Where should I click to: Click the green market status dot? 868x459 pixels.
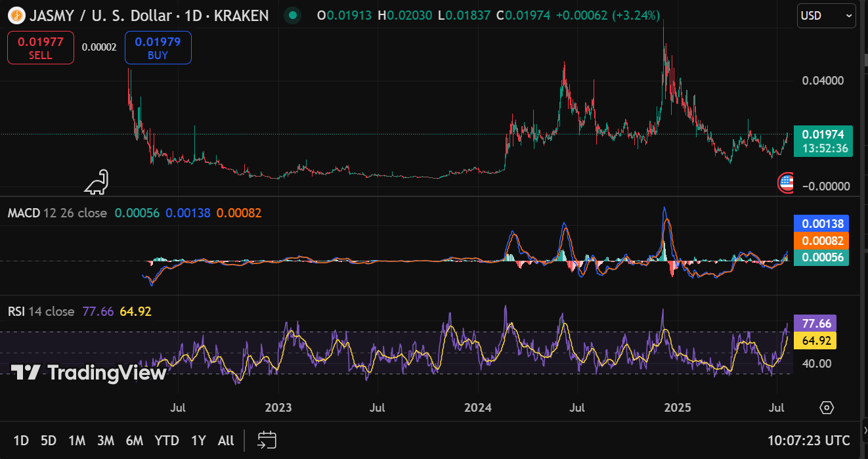coord(293,14)
